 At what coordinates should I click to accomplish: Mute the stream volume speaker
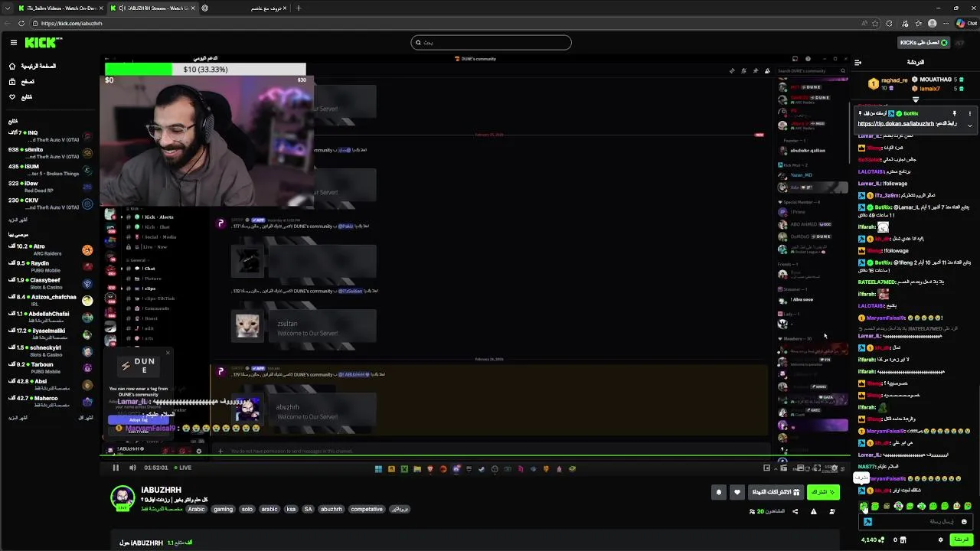pos(132,468)
